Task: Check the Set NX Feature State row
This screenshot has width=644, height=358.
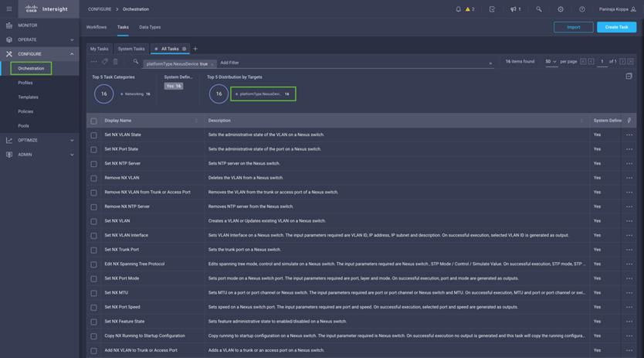Action: [x=93, y=322]
